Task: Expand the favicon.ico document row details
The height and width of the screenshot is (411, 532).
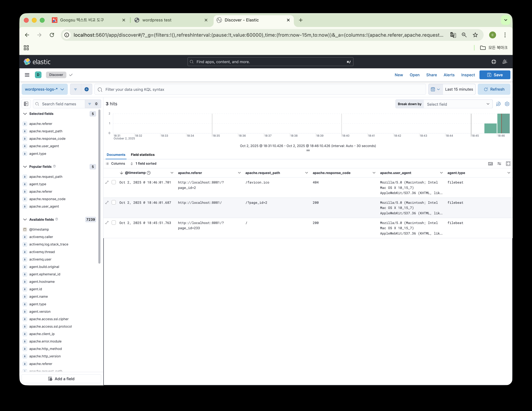Action: click(x=107, y=182)
